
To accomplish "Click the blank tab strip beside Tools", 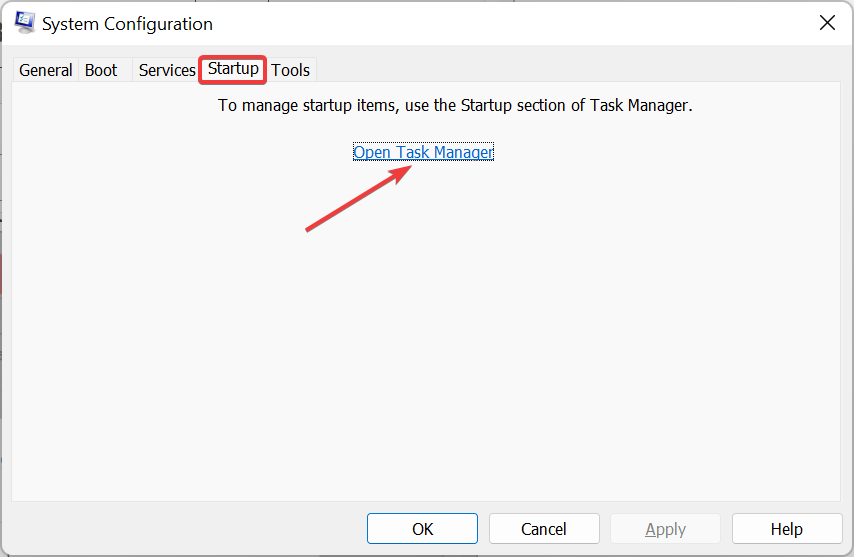I will (x=577, y=70).
